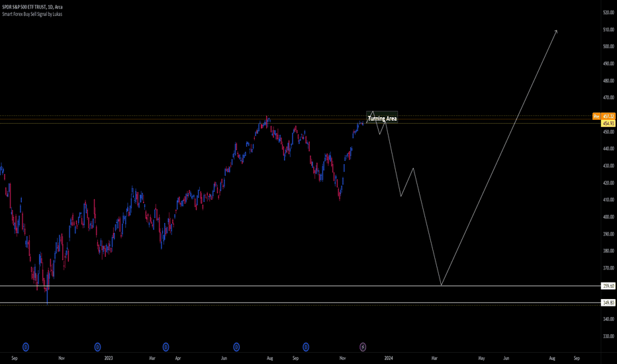This screenshot has width=617, height=364.
Task: Click the 440.00 price axis label
Action: click(x=608, y=149)
